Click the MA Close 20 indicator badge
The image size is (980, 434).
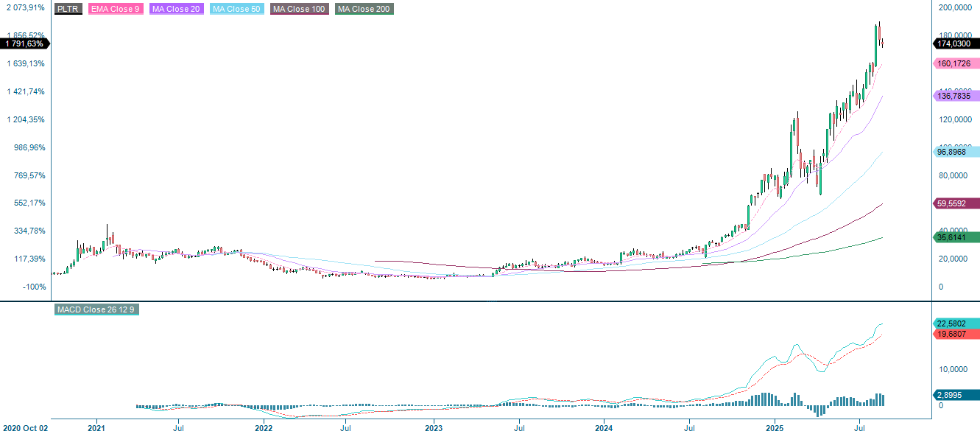176,10
